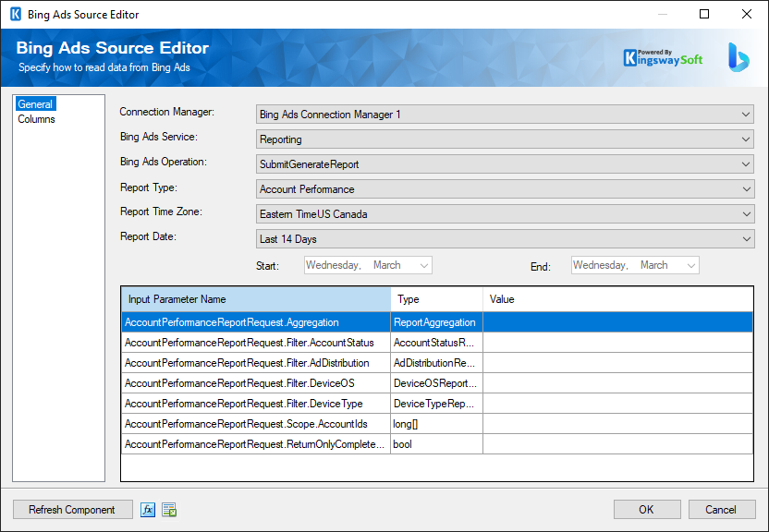Click the Value cell for Filter.DeviceType
This screenshot has width=769, height=532.
(x=618, y=404)
